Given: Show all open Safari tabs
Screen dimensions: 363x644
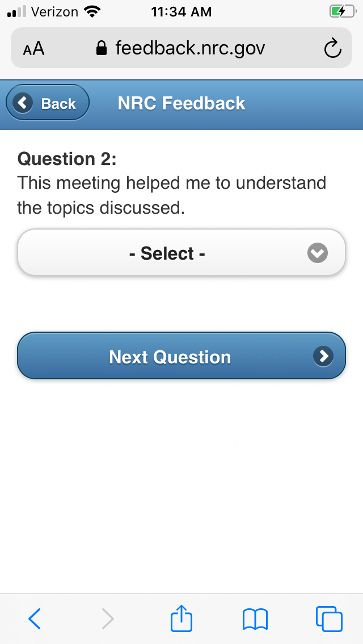Looking at the screenshot, I should pyautogui.click(x=329, y=618).
